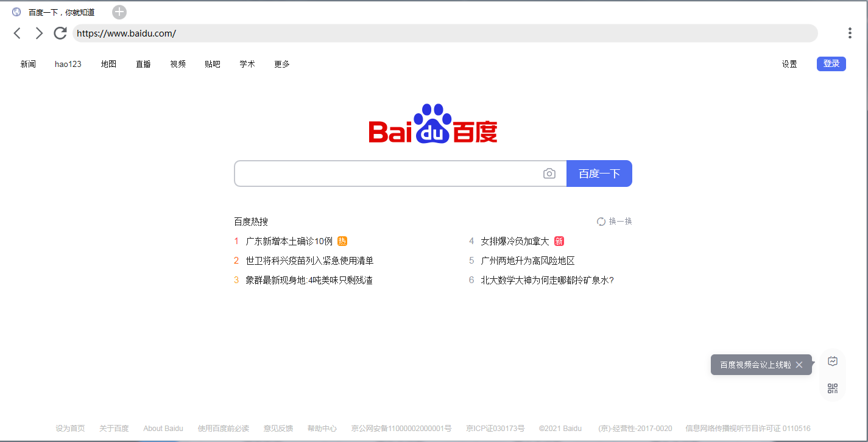Screen dimensions: 868x442
Task: Click the 换一换 text link
Action: pyautogui.click(x=621, y=222)
